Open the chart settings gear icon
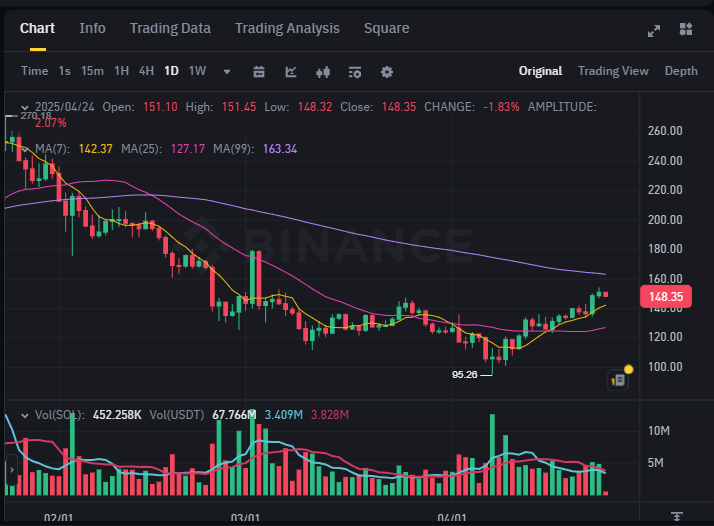Viewport: 714px width, 526px height. click(x=387, y=71)
